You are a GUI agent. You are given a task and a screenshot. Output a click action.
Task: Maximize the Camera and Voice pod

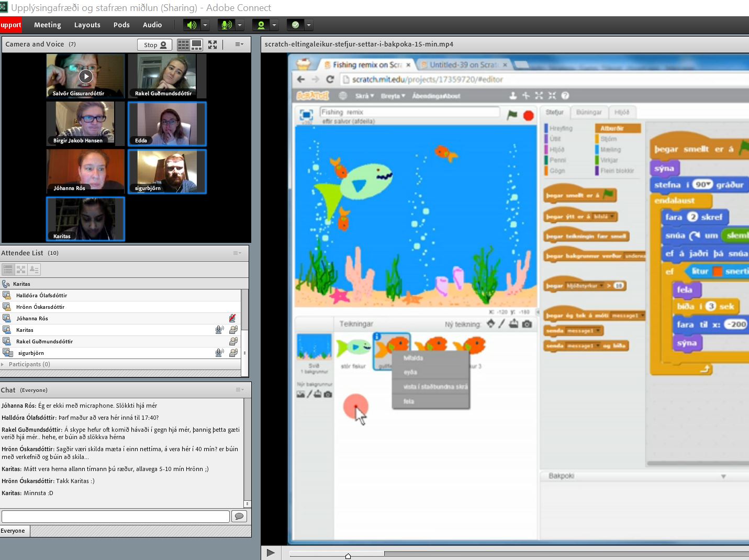[x=213, y=45]
